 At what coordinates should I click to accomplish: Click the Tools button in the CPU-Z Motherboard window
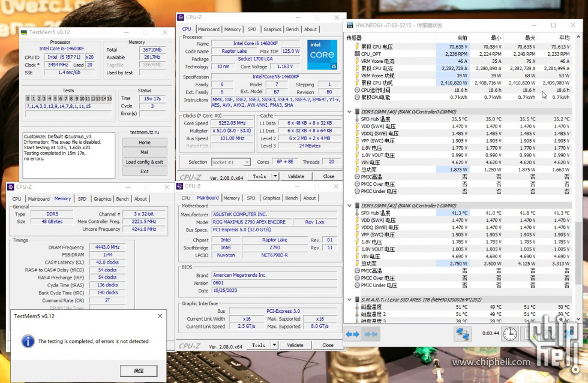click(259, 345)
